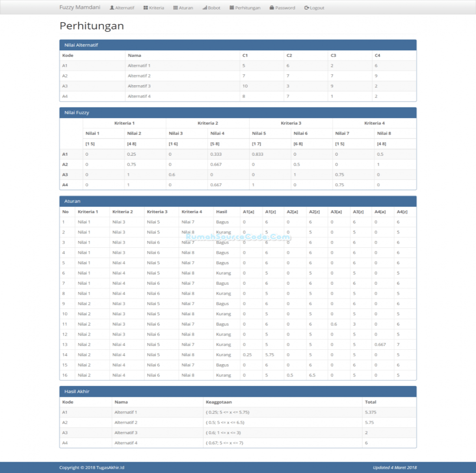This screenshot has height=473, width=476.
Task: Click the grid icon beside Kriteria
Action: point(145,8)
